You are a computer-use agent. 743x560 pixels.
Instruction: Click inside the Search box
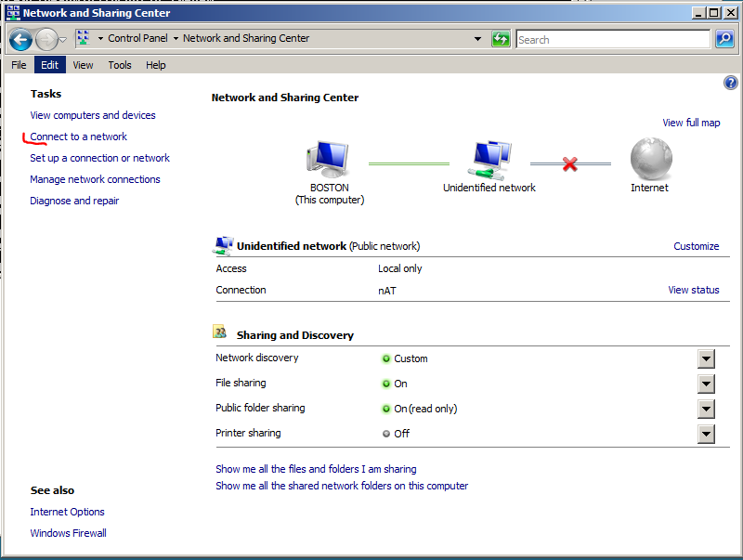click(613, 39)
